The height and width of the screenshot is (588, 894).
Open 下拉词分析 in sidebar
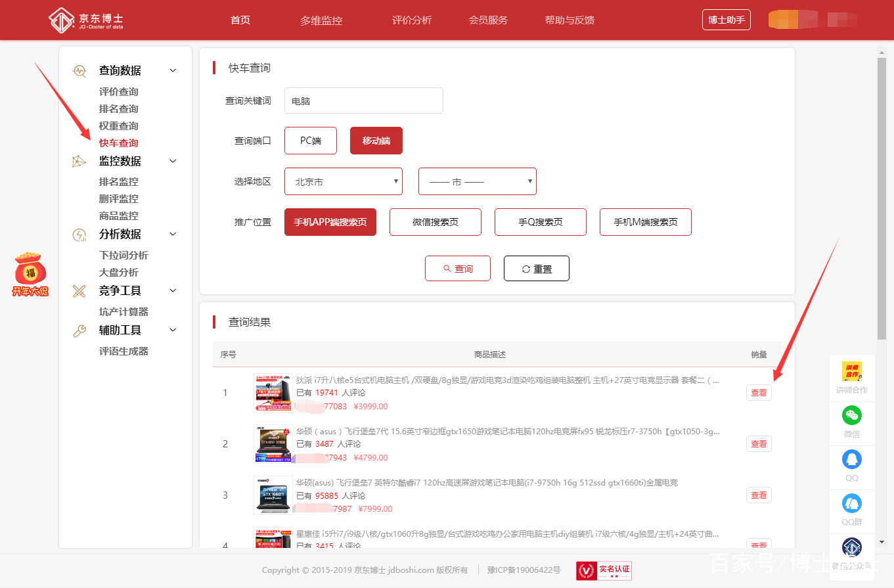click(123, 256)
